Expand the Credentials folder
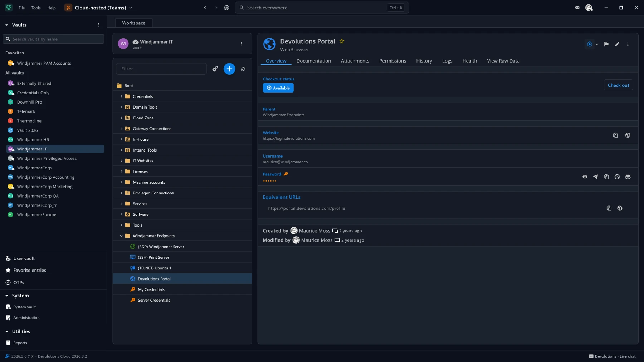The height and width of the screenshot is (362, 644). 121,96
